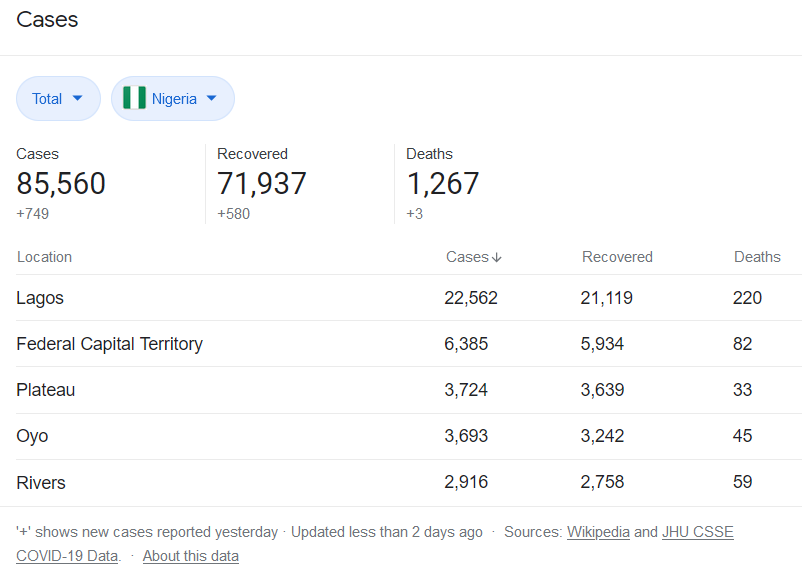Sort table by Deaths column header
This screenshot has width=802, height=567.
coord(757,257)
